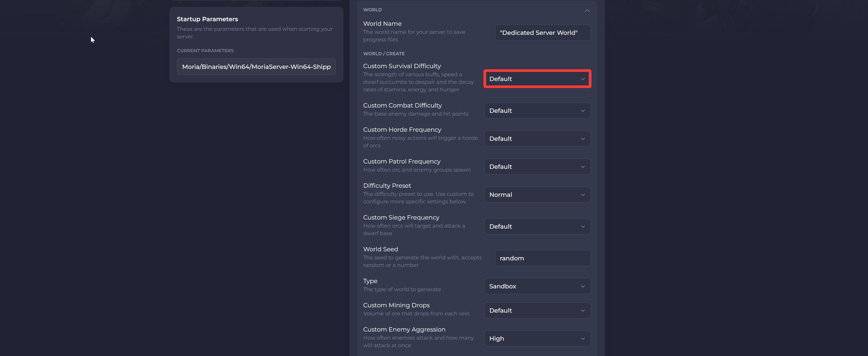868x356 pixels.
Task: Click the "Custom Horde Frequency" label
Action: [x=402, y=130]
